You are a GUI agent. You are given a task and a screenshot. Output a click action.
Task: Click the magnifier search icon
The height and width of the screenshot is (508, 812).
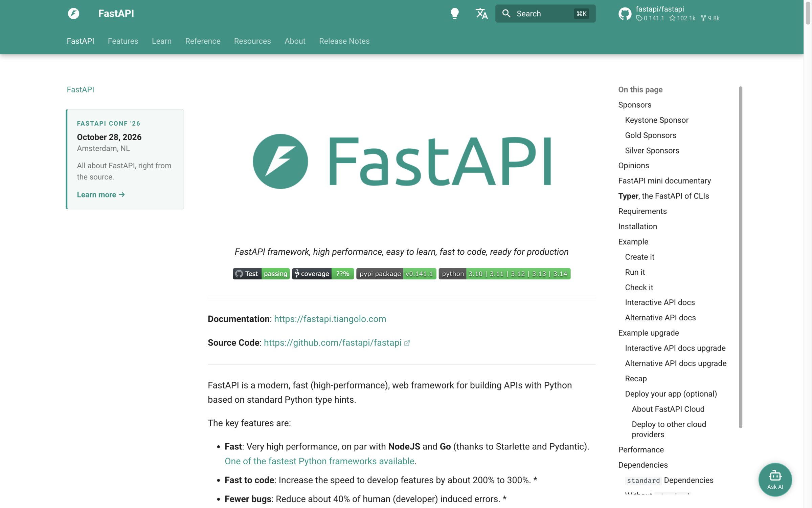coord(506,14)
